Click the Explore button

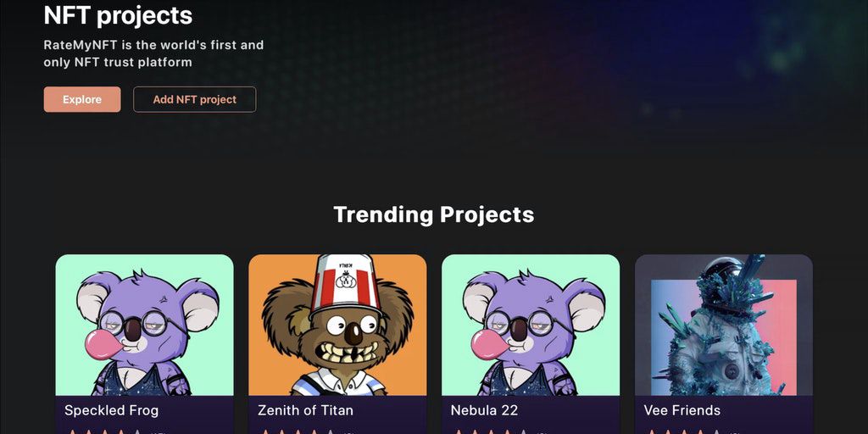[x=82, y=100]
